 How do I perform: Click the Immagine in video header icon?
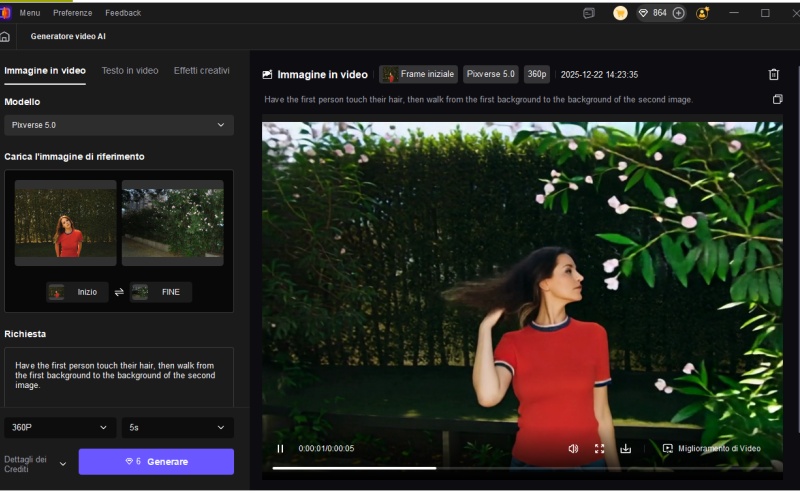click(x=267, y=75)
